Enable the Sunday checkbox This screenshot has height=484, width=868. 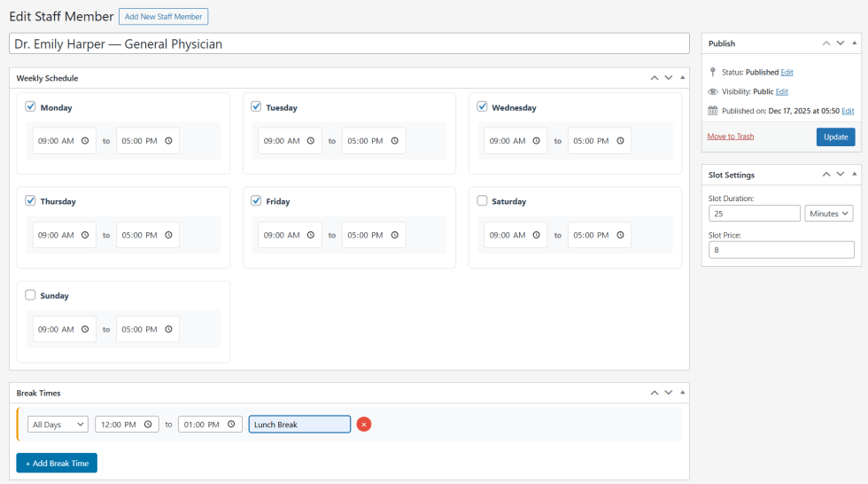tap(30, 294)
